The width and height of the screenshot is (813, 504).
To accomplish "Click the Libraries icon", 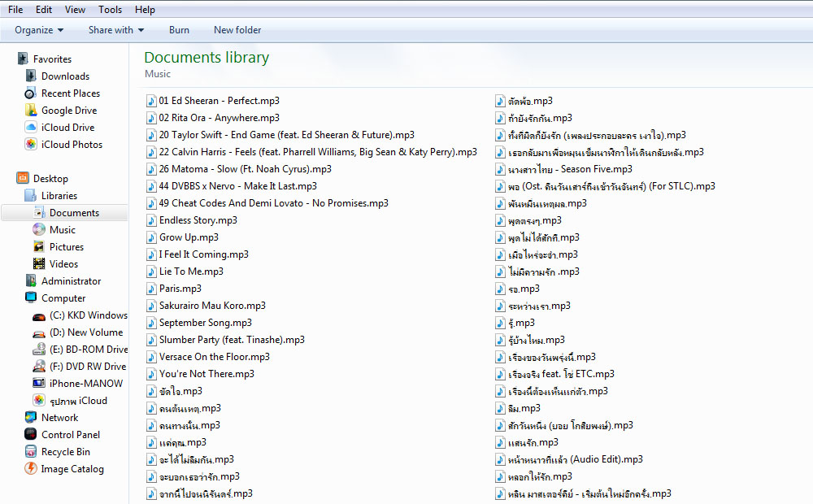I will (x=31, y=195).
